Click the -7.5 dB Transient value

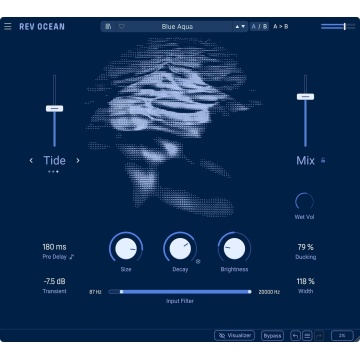click(54, 281)
